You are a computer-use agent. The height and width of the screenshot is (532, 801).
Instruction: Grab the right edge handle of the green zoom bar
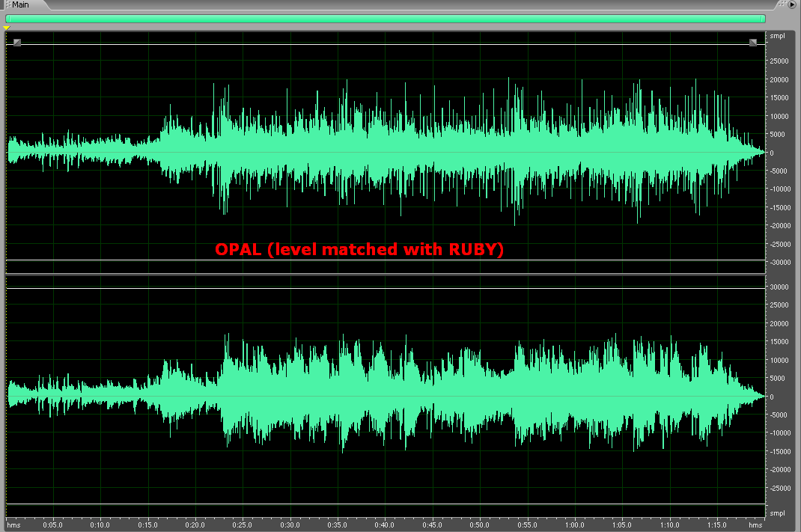(764, 19)
